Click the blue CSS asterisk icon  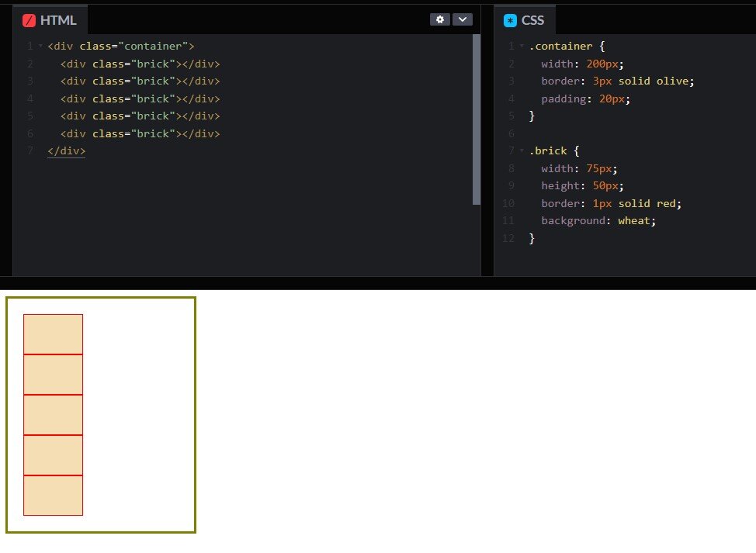[x=510, y=20]
